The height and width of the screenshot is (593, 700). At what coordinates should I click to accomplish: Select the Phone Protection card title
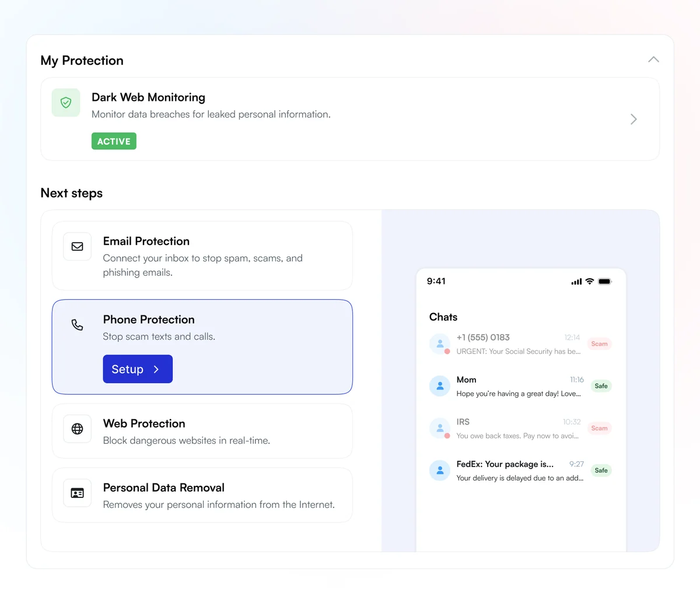point(149,320)
